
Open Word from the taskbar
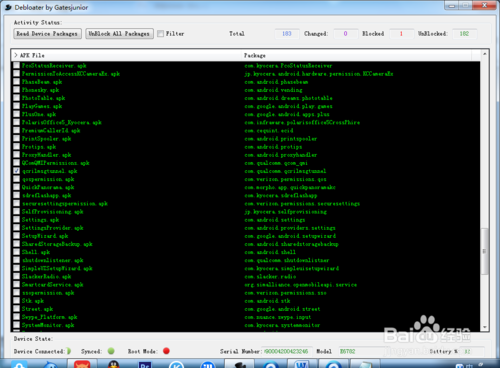click(302, 364)
